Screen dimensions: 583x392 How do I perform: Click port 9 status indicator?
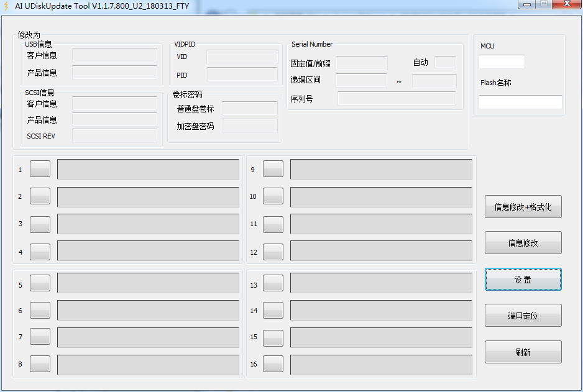273,168
